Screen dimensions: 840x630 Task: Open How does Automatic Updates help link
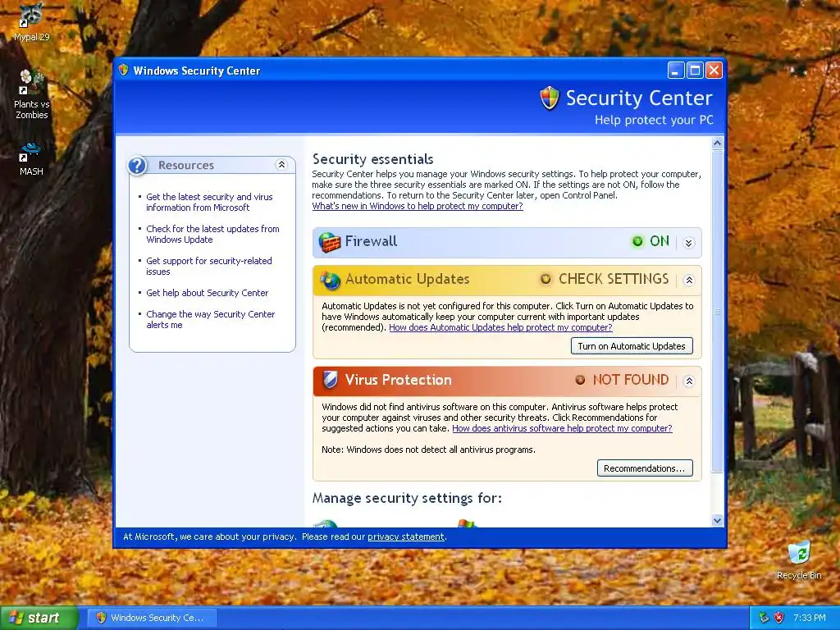coord(500,327)
